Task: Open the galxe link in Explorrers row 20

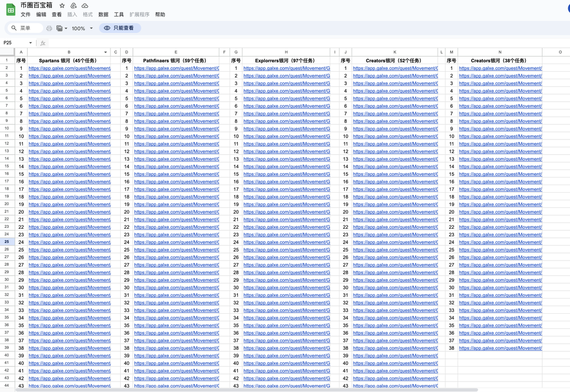Action: [x=286, y=212]
